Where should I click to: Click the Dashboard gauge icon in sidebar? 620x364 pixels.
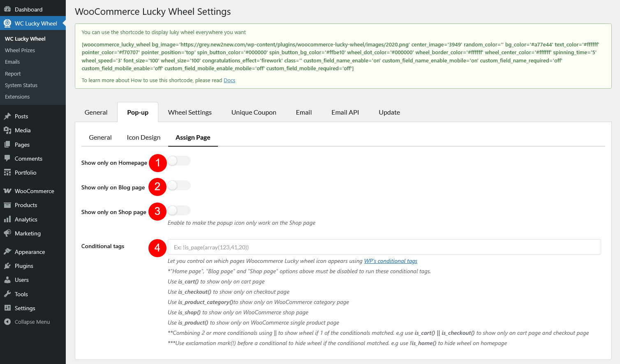pos(7,9)
